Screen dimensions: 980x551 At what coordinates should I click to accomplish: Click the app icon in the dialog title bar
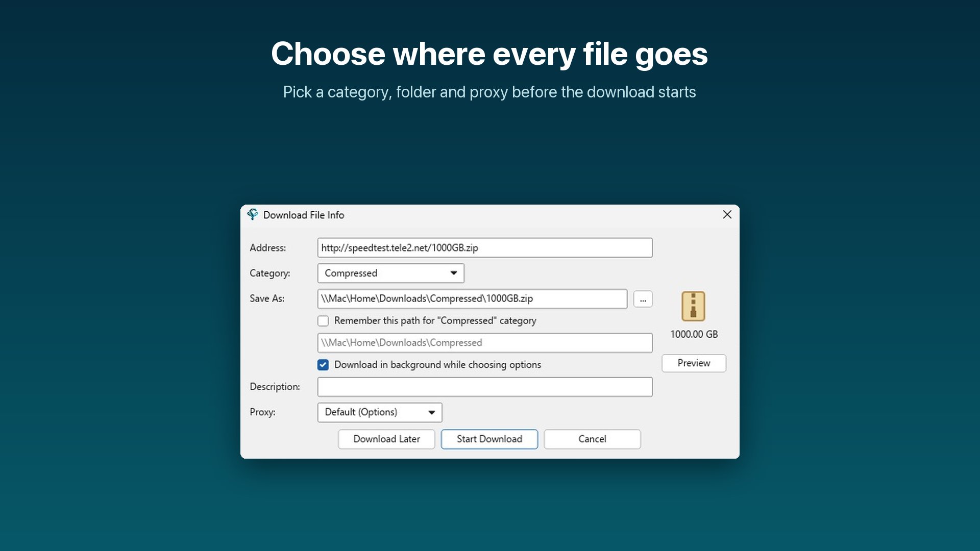pyautogui.click(x=253, y=215)
